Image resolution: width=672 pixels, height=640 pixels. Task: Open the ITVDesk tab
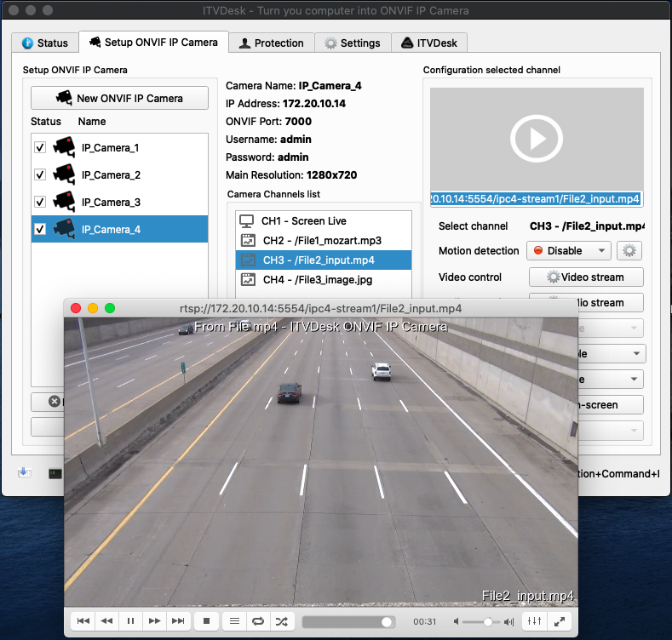pos(429,43)
